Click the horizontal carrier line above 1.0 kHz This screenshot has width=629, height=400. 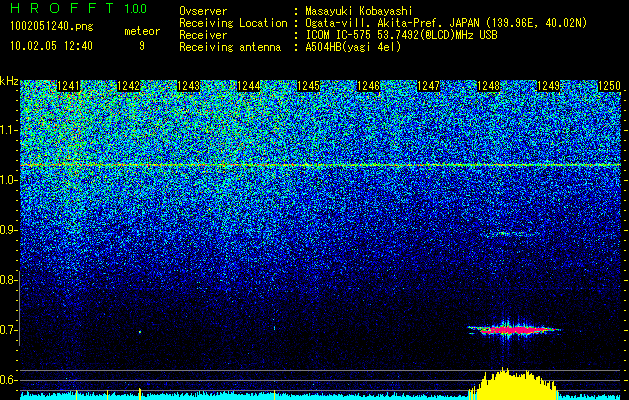[321, 165]
